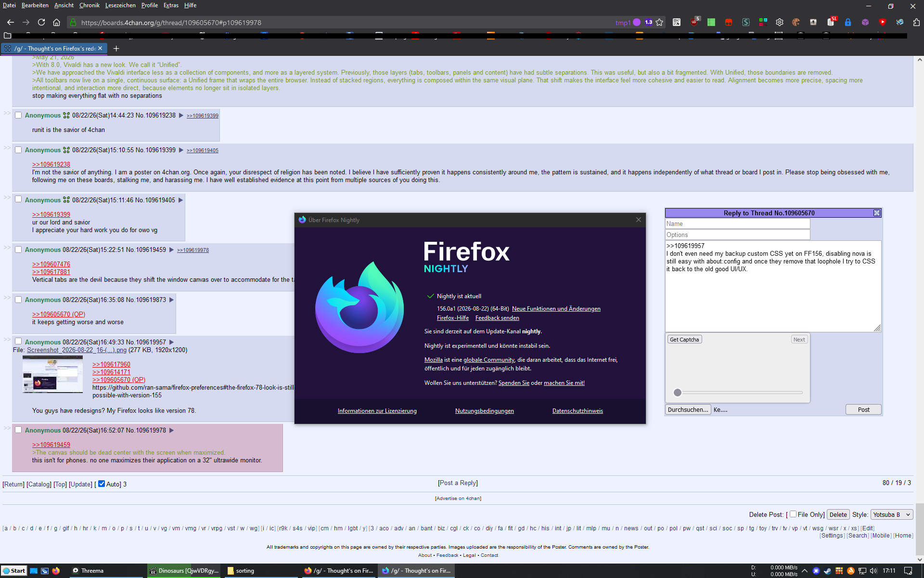The height and width of the screenshot is (578, 924).
Task: Click the blue padlock extension icon
Action: [848, 22]
